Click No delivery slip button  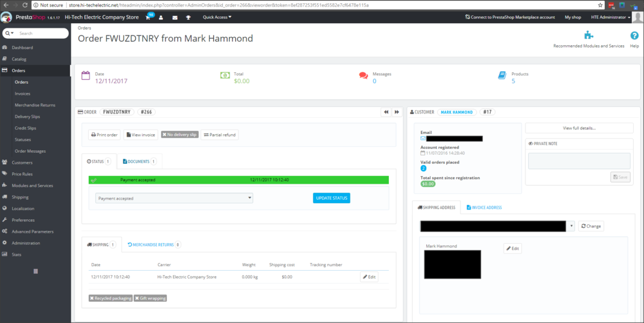tap(180, 134)
